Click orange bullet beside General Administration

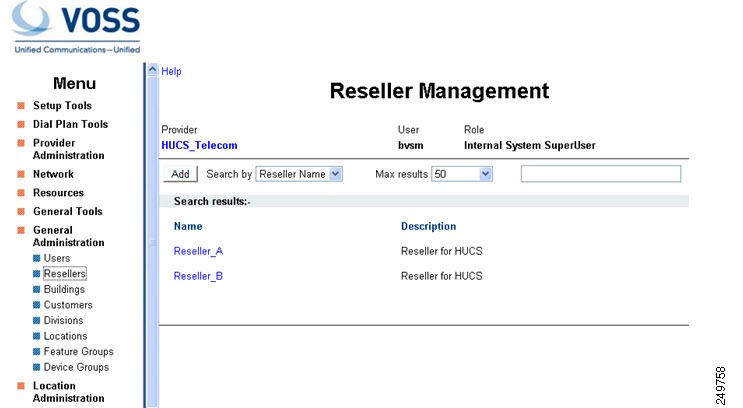[21, 230]
